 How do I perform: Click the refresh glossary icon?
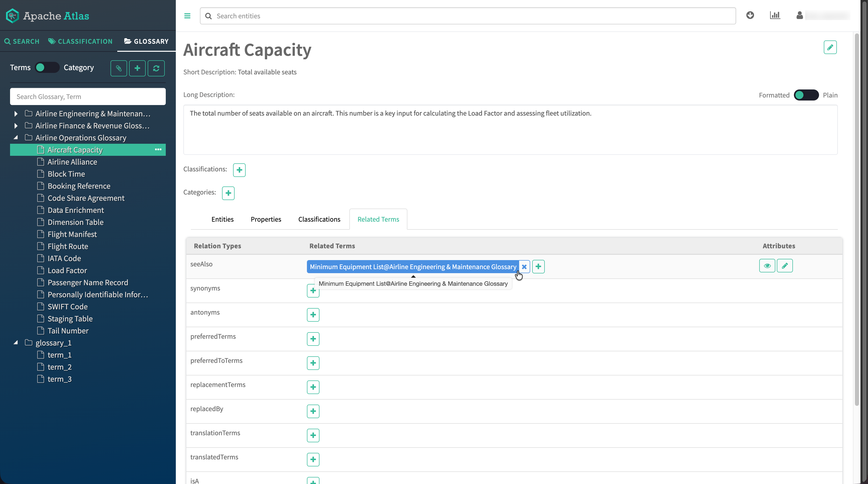(x=156, y=68)
